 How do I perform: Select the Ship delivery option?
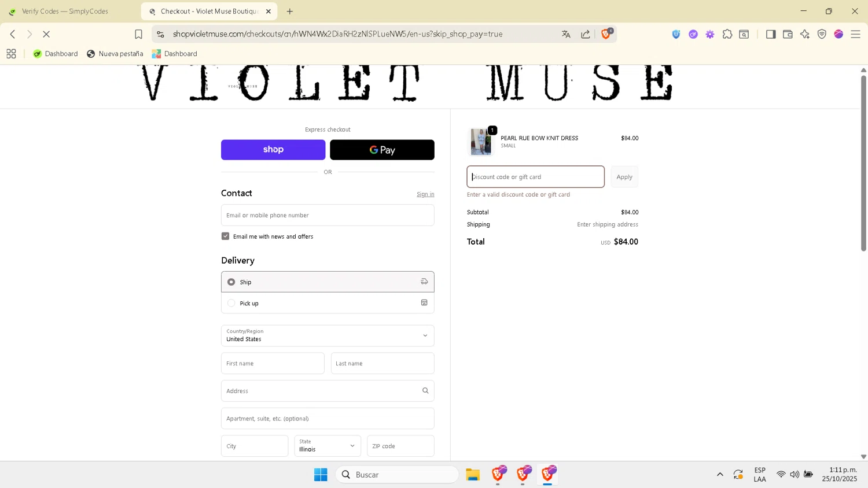pos(328,282)
